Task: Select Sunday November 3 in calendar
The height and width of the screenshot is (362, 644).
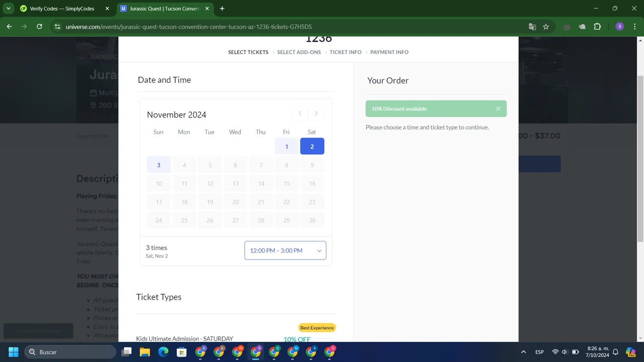Action: point(159,165)
